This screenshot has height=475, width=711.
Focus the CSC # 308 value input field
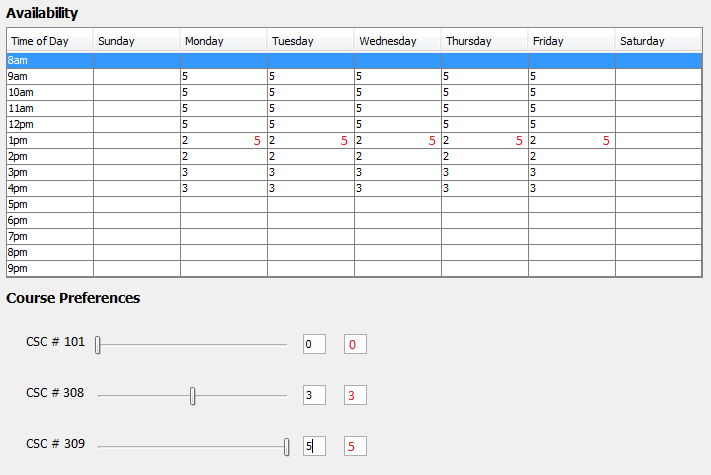tap(314, 395)
